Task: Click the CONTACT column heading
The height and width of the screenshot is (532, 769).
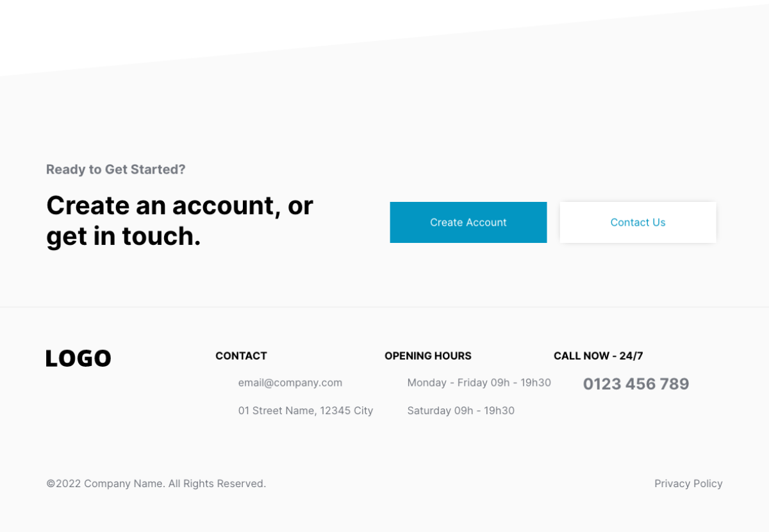Action: coord(241,356)
